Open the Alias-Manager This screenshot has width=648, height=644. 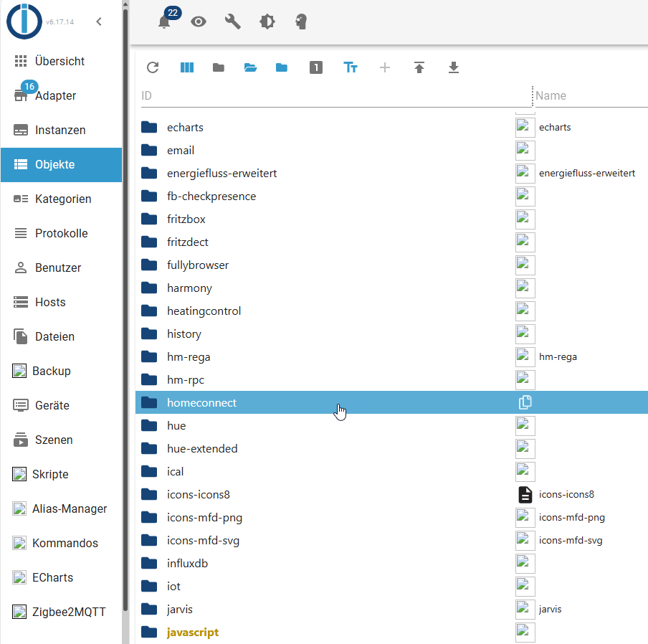(61, 509)
